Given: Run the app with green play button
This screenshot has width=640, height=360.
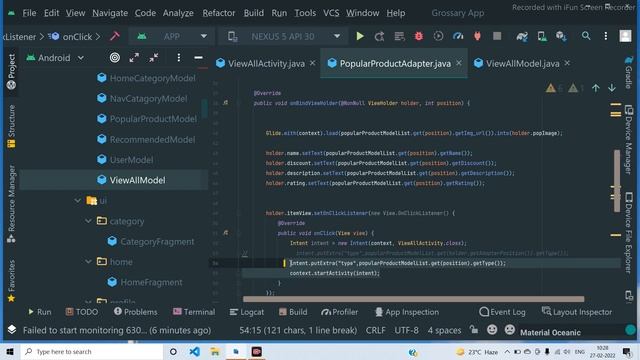Looking at the screenshot, I should click(360, 36).
